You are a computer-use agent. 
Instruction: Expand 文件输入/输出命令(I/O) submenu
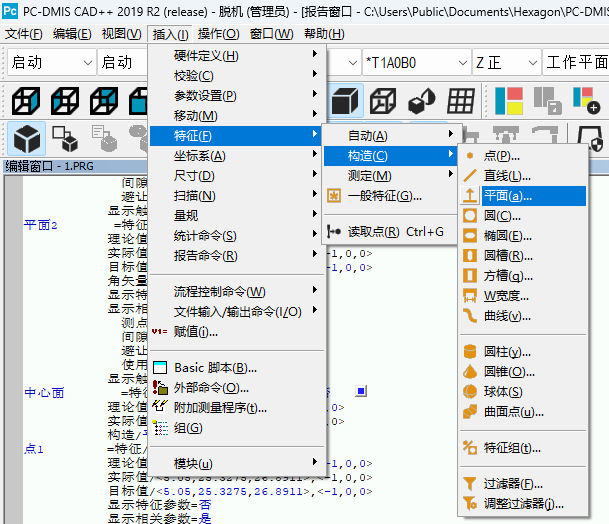[237, 312]
